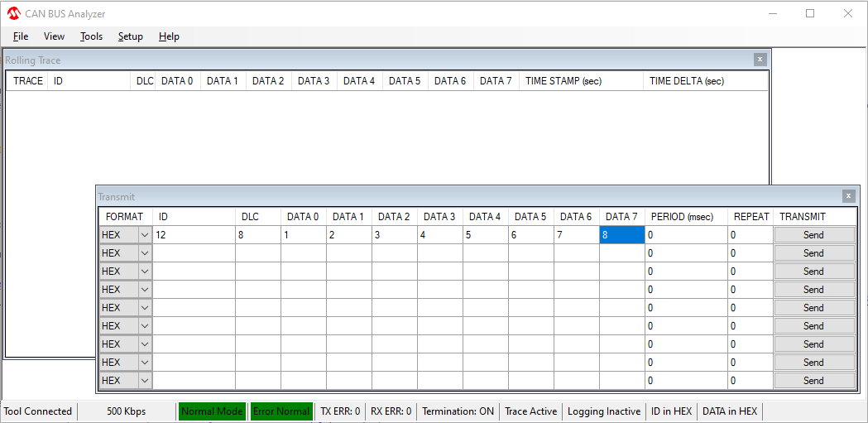Image resolution: width=868 pixels, height=423 pixels.
Task: Click the PERIOD cell in ID 12 row
Action: pos(687,235)
